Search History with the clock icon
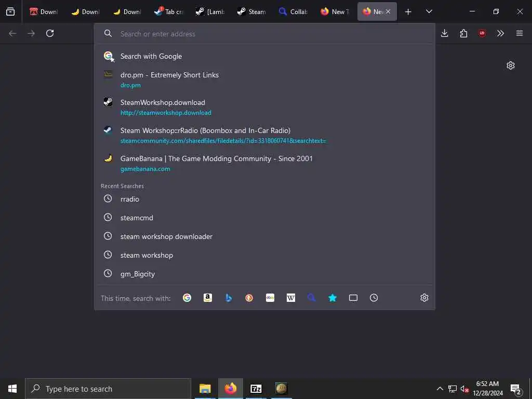This screenshot has width=532, height=399. (x=374, y=298)
